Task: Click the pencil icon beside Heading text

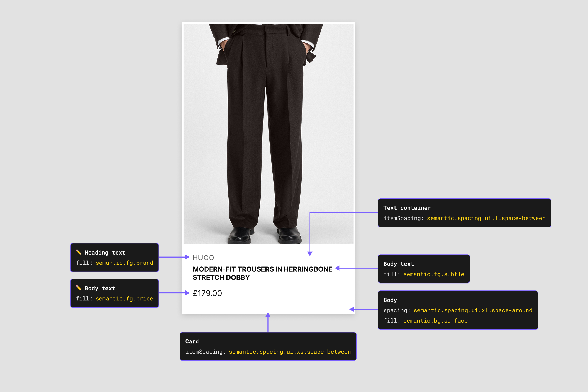Action: coord(79,252)
